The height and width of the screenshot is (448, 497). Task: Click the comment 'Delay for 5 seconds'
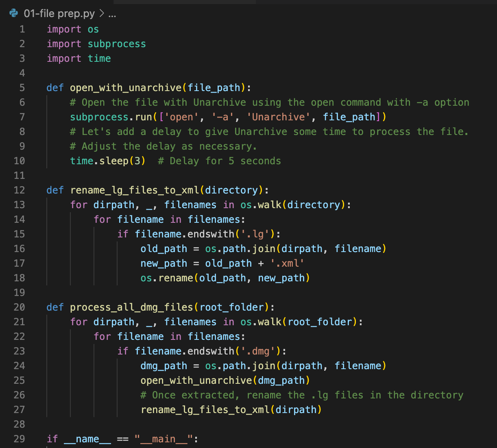220,161
